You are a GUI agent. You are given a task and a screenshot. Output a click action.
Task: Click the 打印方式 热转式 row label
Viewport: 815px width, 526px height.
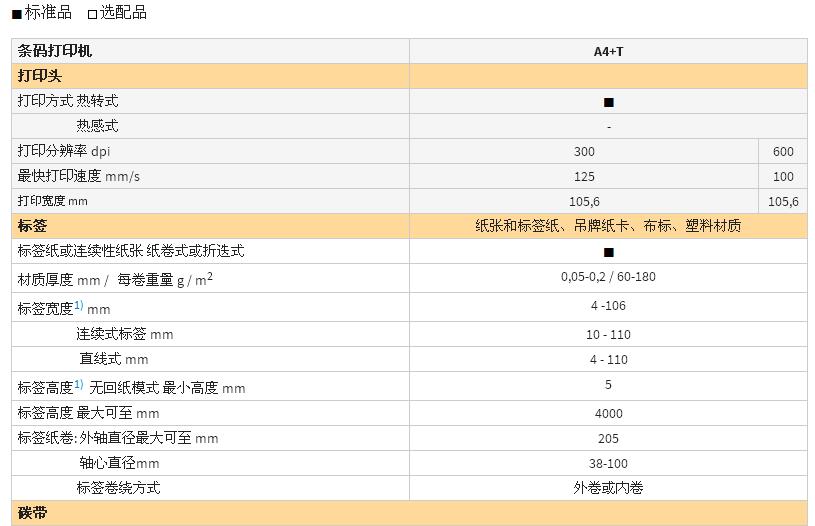click(68, 101)
